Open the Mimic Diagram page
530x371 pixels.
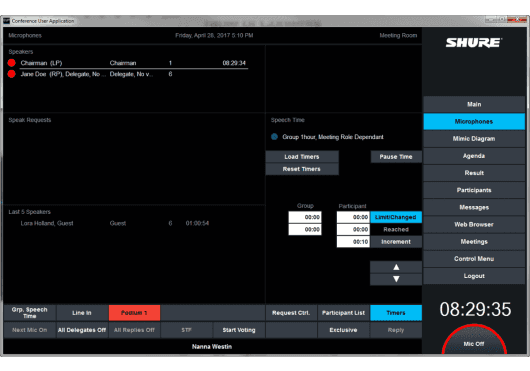(474, 139)
